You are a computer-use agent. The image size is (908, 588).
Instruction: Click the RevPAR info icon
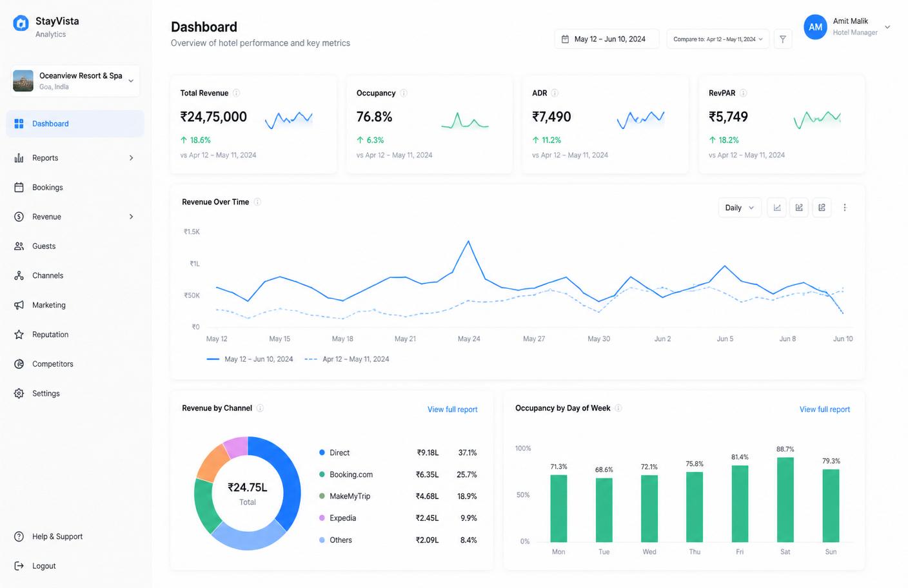(x=744, y=93)
